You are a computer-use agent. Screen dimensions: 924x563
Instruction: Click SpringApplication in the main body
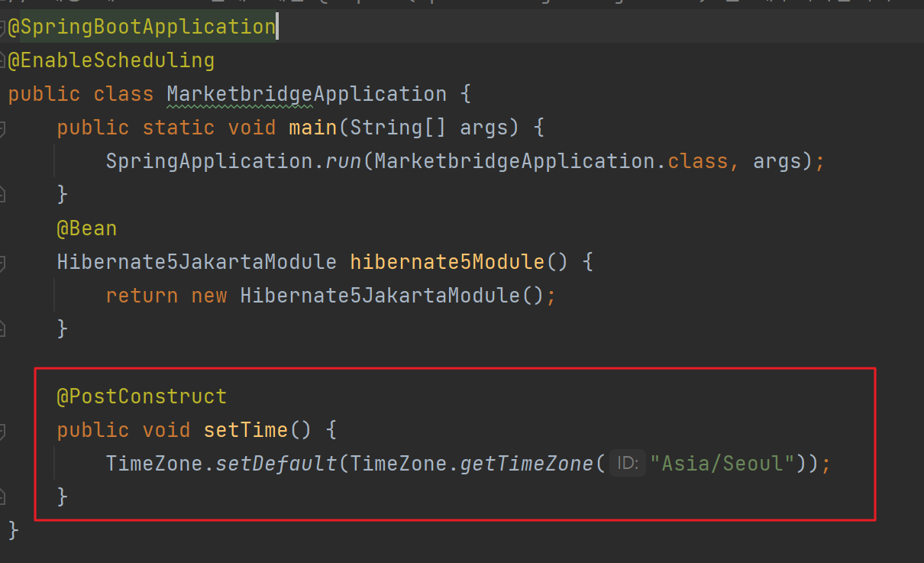[x=209, y=161]
